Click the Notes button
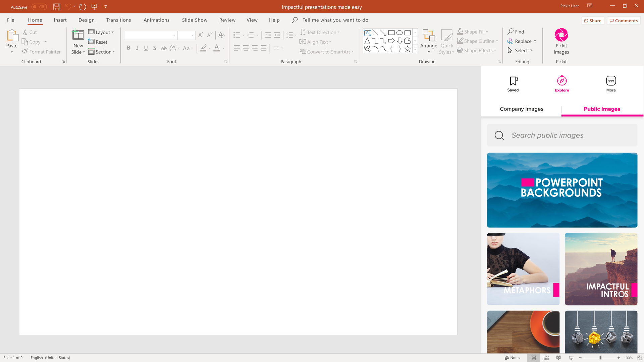644x362 pixels. click(512, 358)
